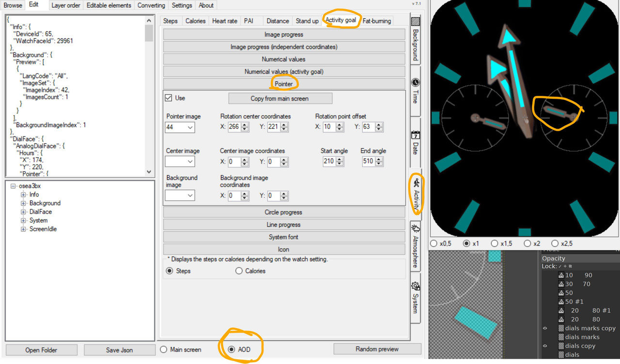Switch to the Editable elements tab

tap(109, 5)
